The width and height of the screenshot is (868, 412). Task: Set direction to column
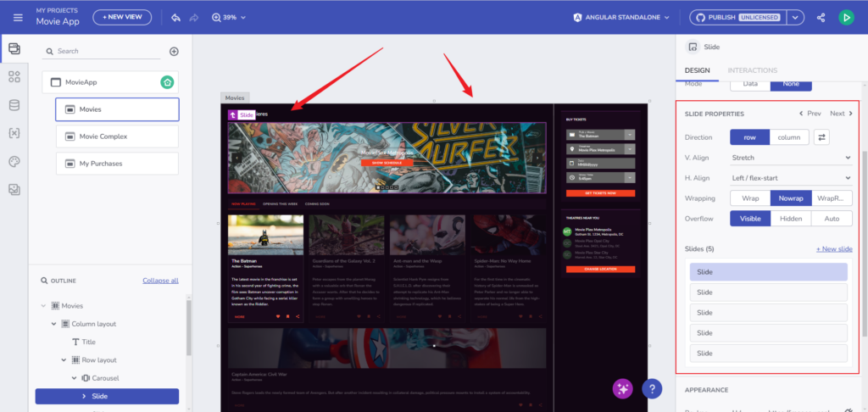[x=788, y=137]
